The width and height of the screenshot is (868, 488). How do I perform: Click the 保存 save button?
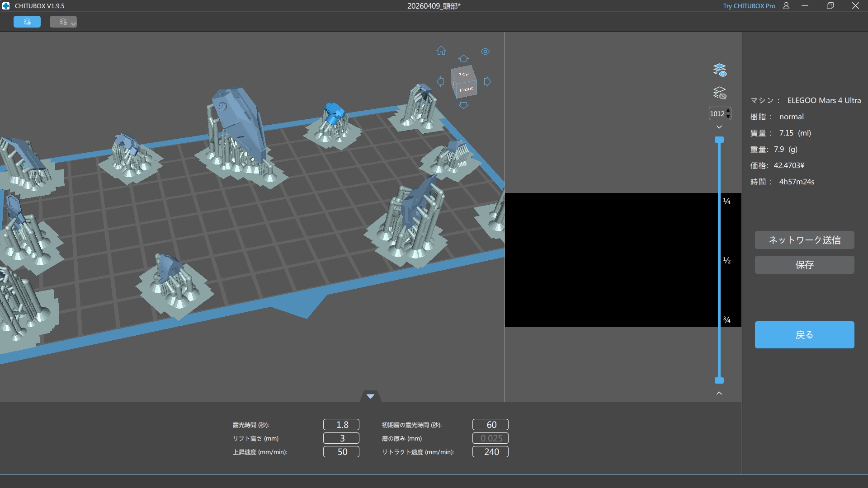pyautogui.click(x=804, y=265)
